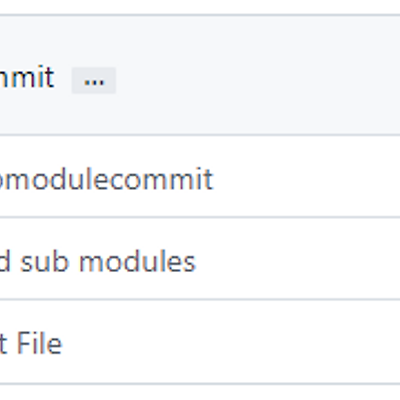Select the 'commit' portion of 'omodulecommit'
Viewport: 400px width, 400px height.
(160, 179)
